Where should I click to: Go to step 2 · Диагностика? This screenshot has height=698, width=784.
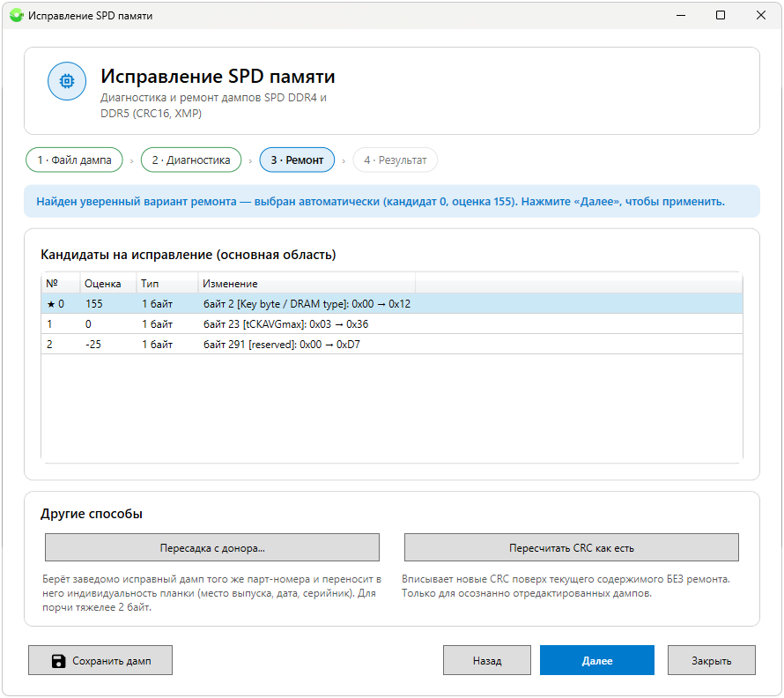191,160
